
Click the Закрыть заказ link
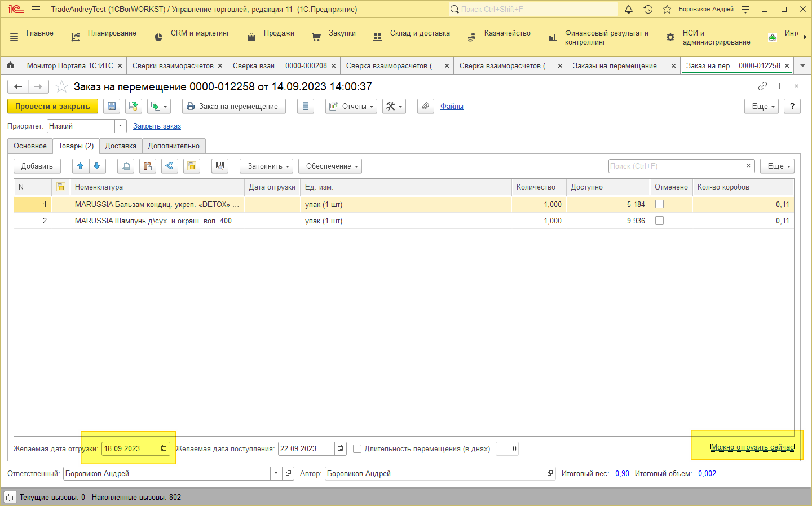click(x=157, y=126)
